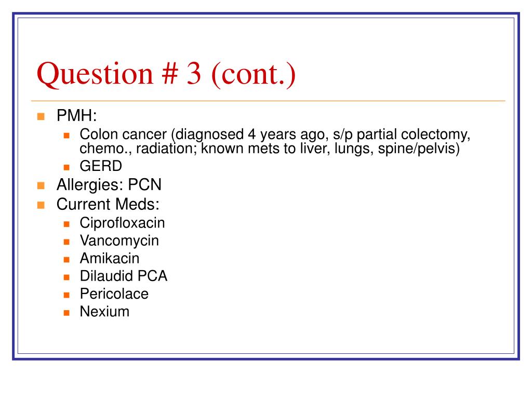
Task: Select the "PMH:" heading text
Action: 77,115
